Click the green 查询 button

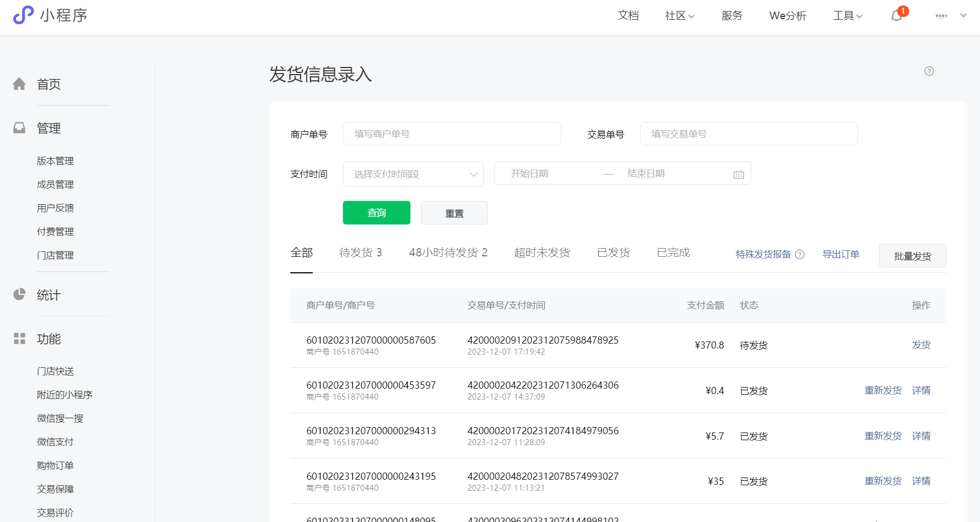pos(376,212)
